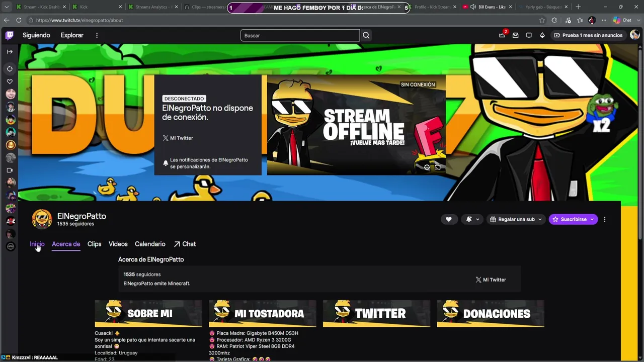Click the 'SIN CONEXIÓN' badge on player
This screenshot has height=362, width=644.
tap(418, 84)
